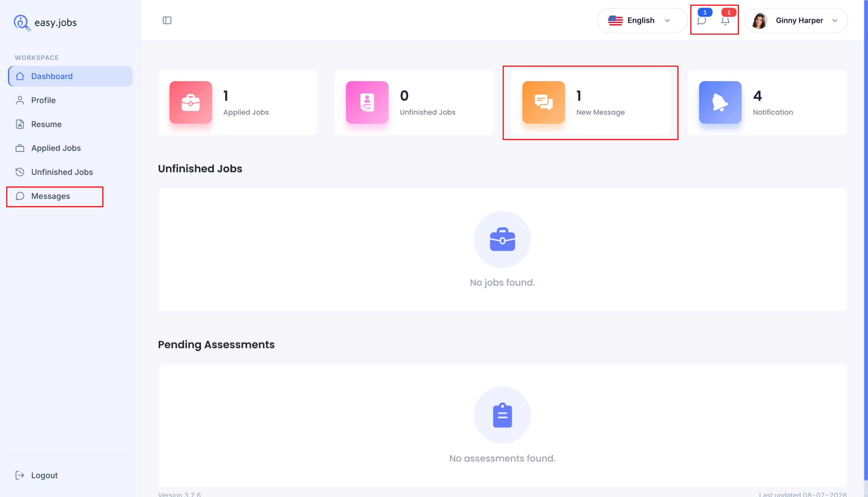Toggle the sidebar collapse icon
868x497 pixels.
(x=167, y=20)
